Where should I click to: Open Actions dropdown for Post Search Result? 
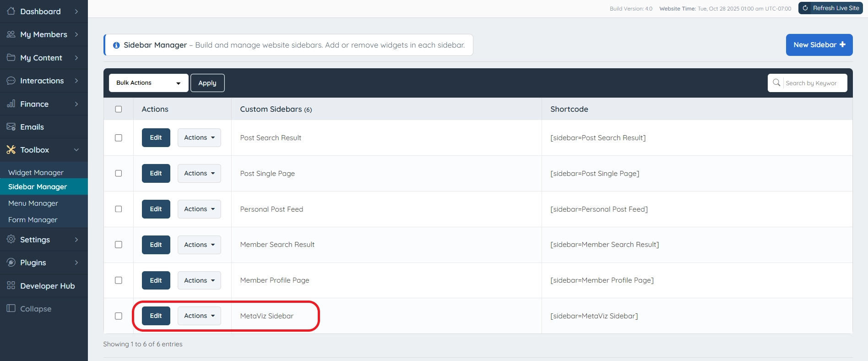coord(199,137)
